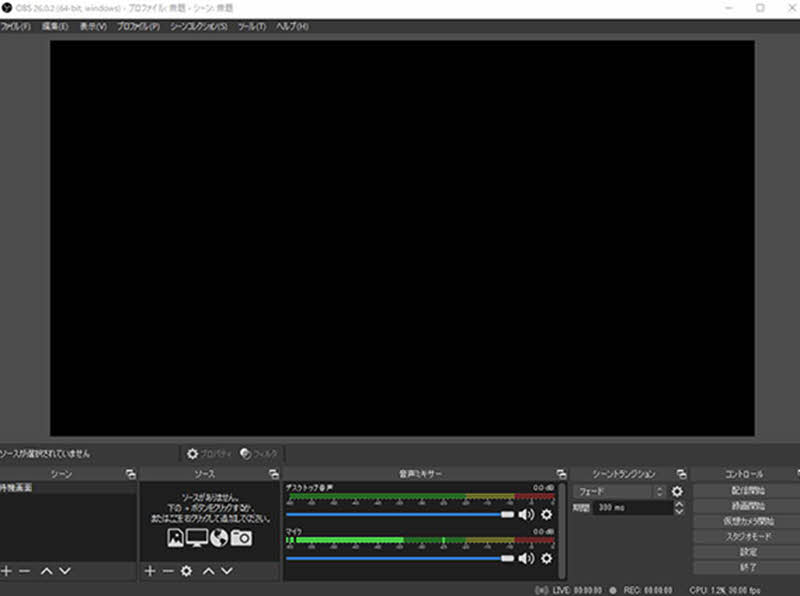Remove the selected scene with the minus icon

coord(25,570)
